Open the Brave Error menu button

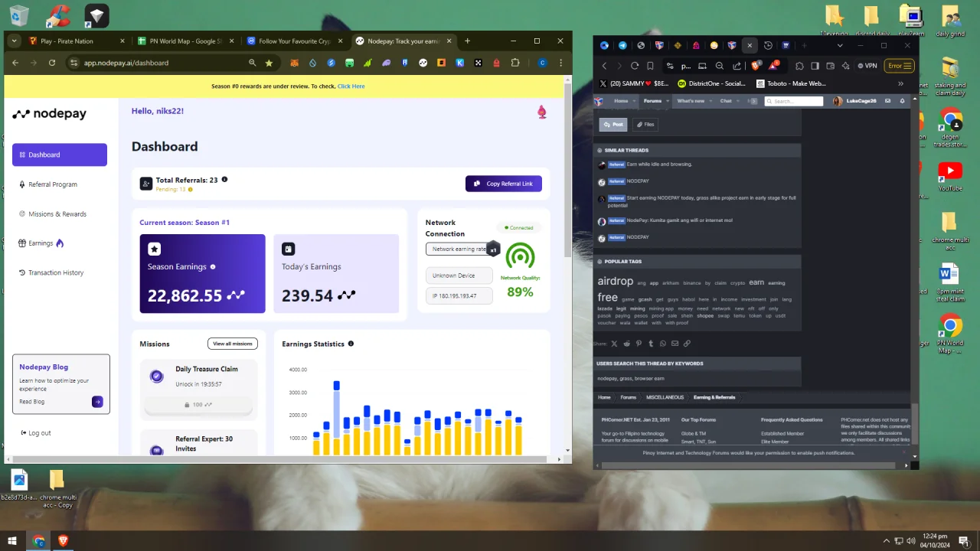[x=899, y=66]
